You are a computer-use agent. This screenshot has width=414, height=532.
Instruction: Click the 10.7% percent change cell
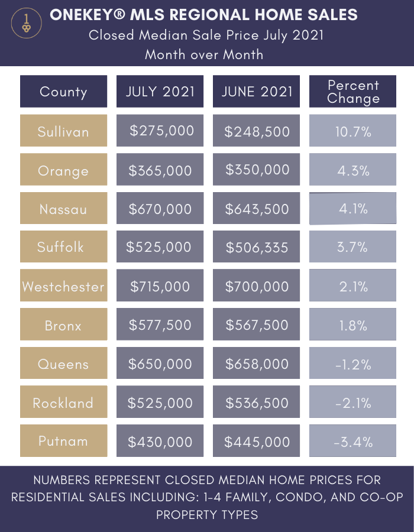tap(353, 131)
